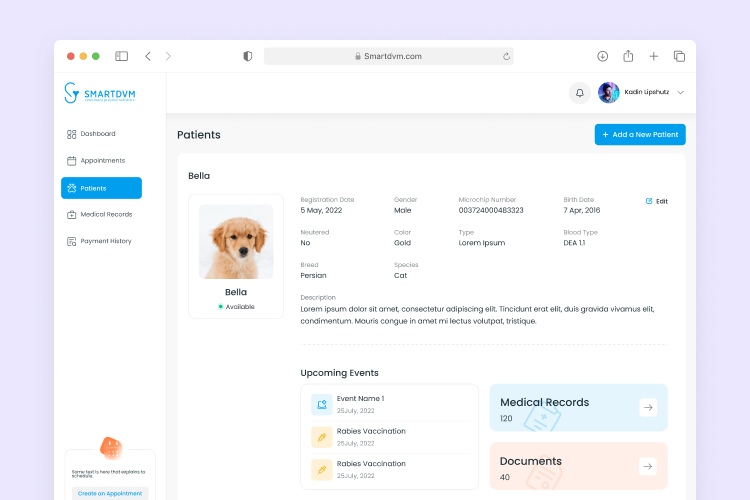
Task: Click the notification bell icon
Action: (x=580, y=93)
